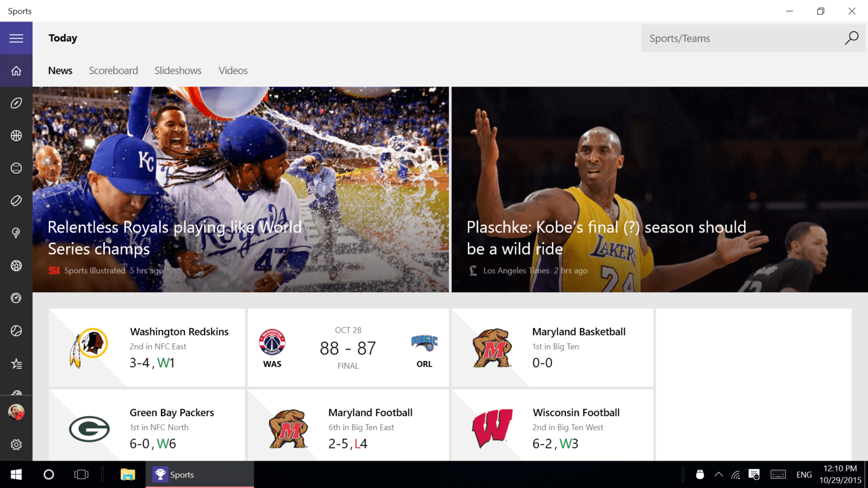Viewport: 868px width, 488px height.
Task: Click the ENG language indicator
Action: pos(804,475)
